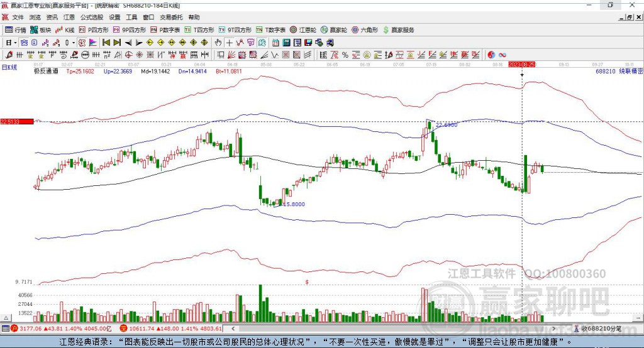Open the 公式选股 menu
Viewport: 644px width, 348px height.
tap(92, 17)
